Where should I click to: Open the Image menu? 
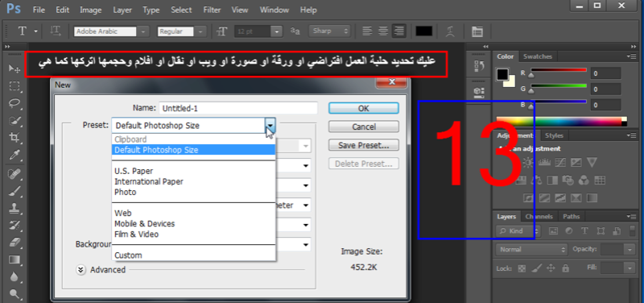(x=90, y=10)
